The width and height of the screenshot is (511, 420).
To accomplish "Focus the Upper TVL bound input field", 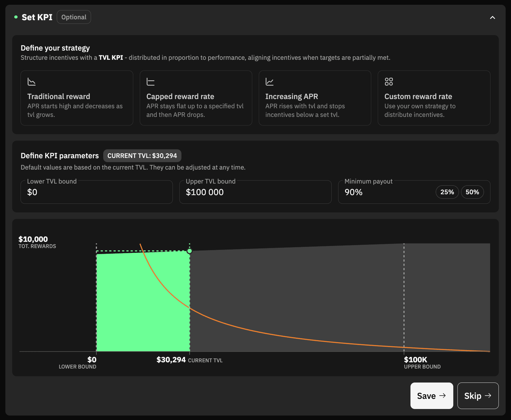I will click(x=255, y=192).
